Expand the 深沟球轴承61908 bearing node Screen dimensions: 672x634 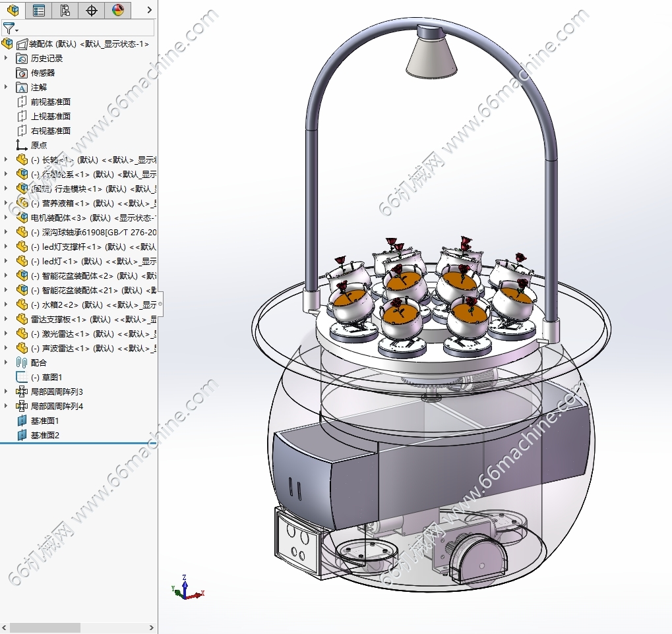click(x=5, y=232)
